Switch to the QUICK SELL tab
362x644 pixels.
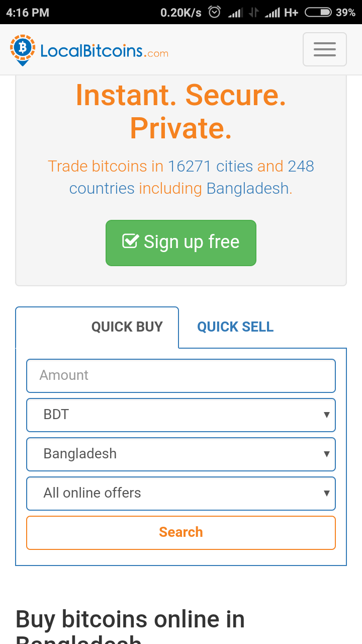click(235, 327)
